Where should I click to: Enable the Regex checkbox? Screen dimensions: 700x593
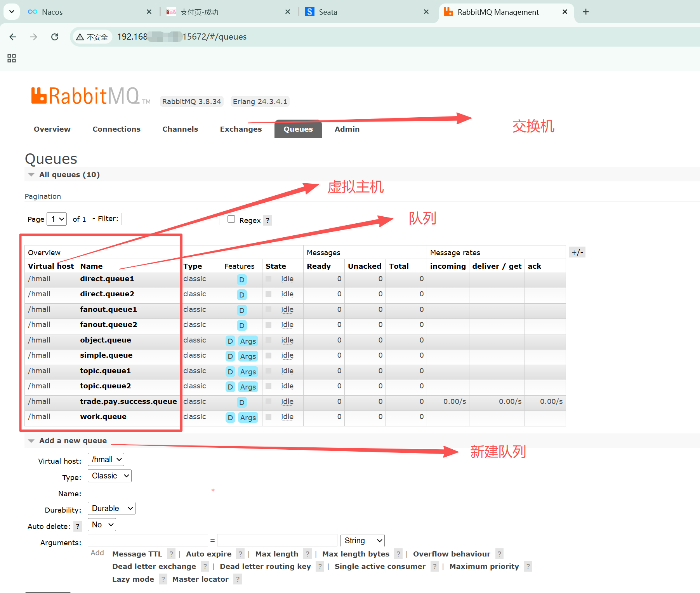point(231,219)
